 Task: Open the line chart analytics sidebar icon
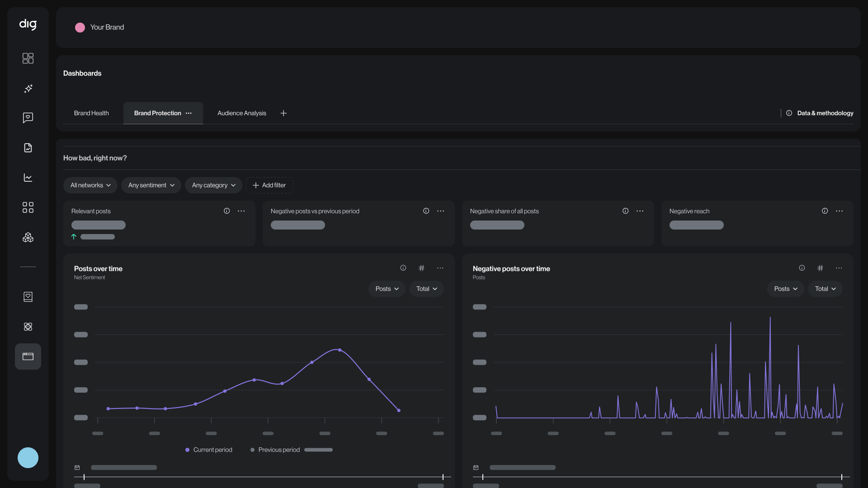click(28, 178)
